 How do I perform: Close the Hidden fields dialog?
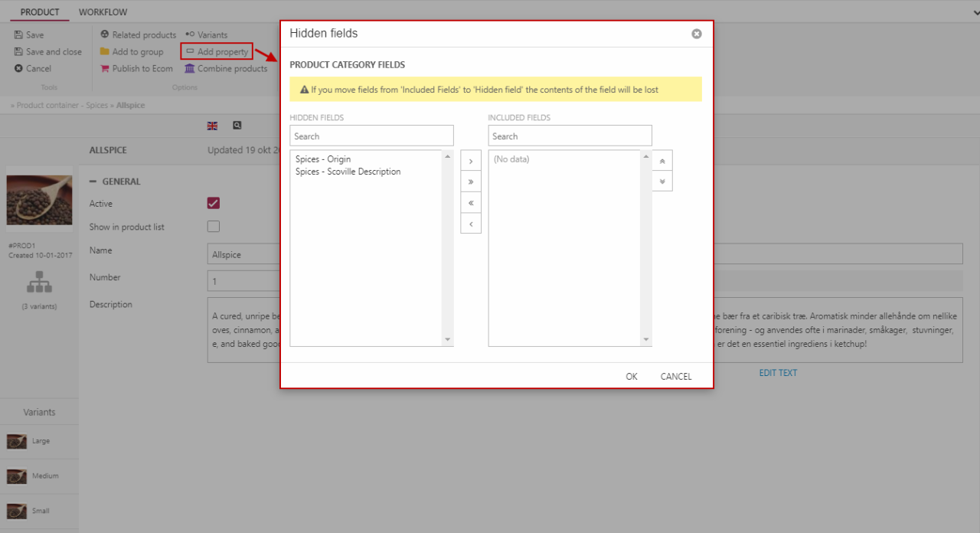pyautogui.click(x=696, y=34)
